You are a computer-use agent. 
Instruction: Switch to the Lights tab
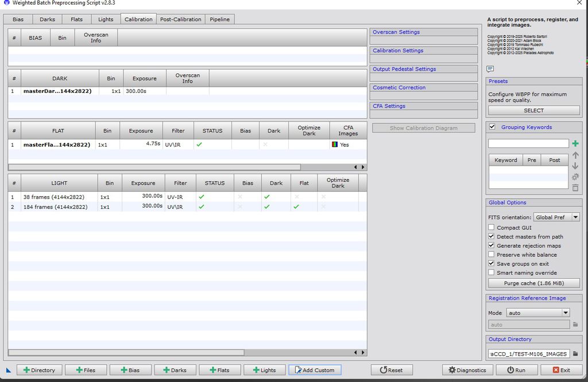pos(106,19)
